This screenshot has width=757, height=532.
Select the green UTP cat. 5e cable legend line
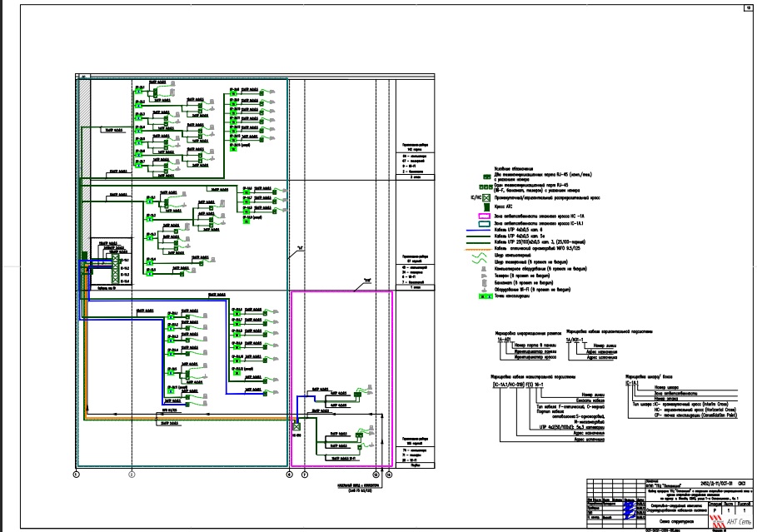pyautogui.click(x=479, y=236)
